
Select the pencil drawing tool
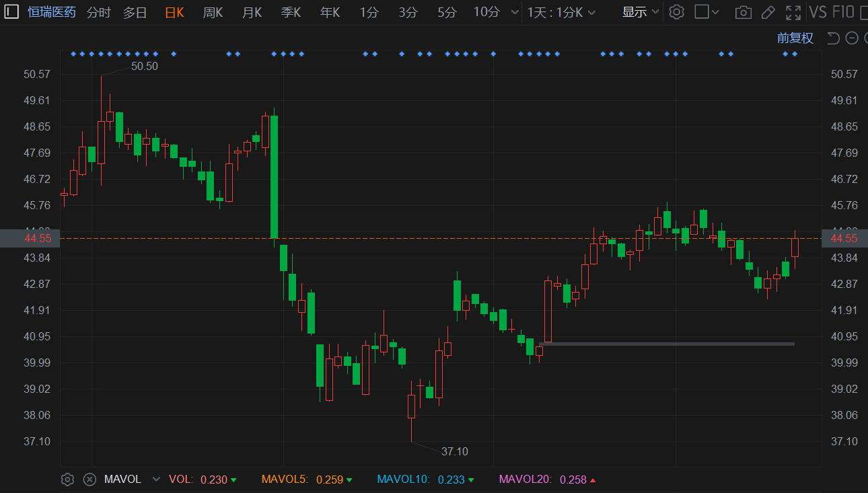coord(768,12)
